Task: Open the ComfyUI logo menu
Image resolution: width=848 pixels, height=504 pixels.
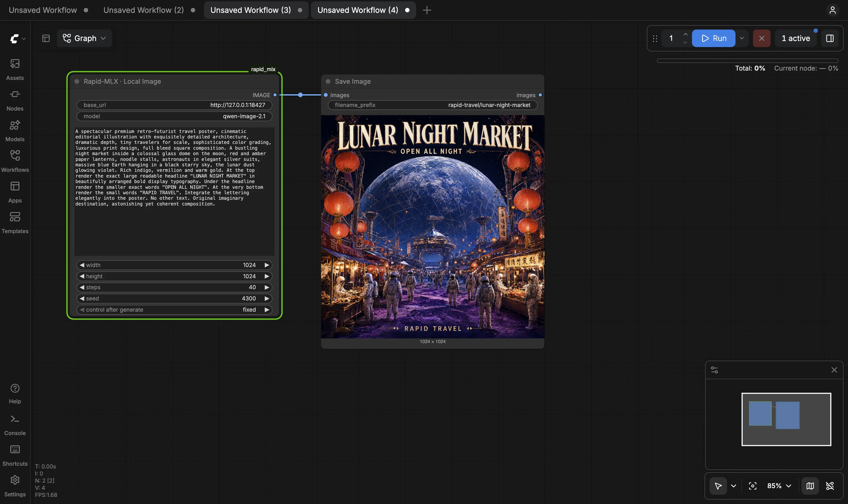Action: click(18, 38)
